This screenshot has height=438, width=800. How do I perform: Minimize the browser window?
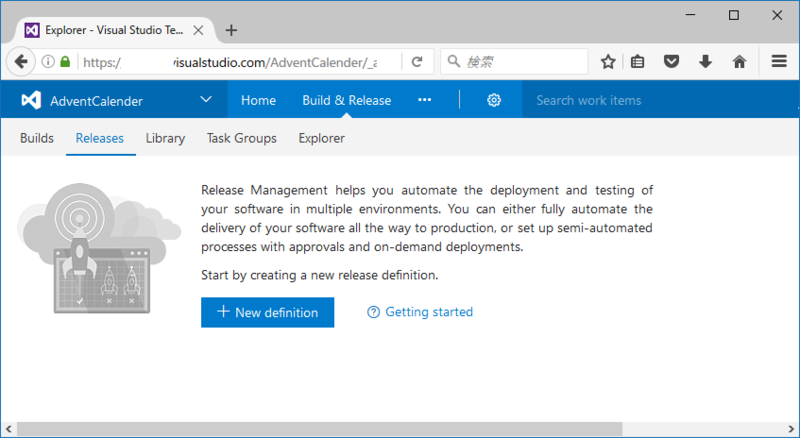690,15
